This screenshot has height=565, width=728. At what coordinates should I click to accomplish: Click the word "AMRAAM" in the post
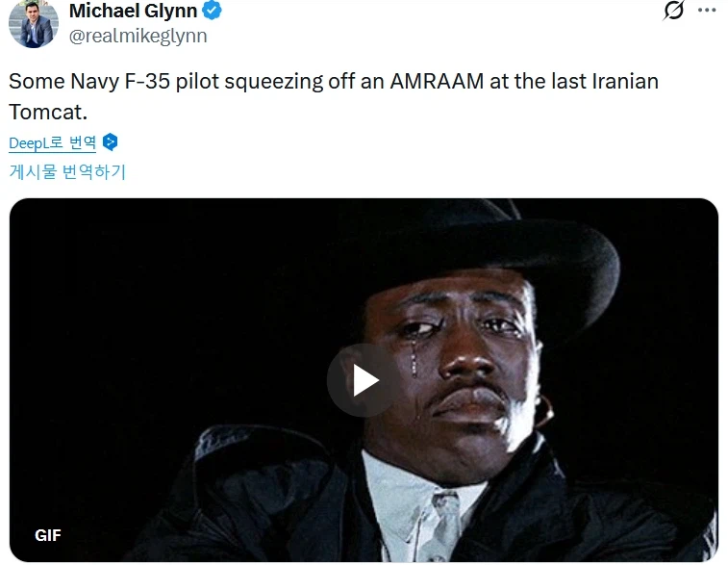coord(436,81)
